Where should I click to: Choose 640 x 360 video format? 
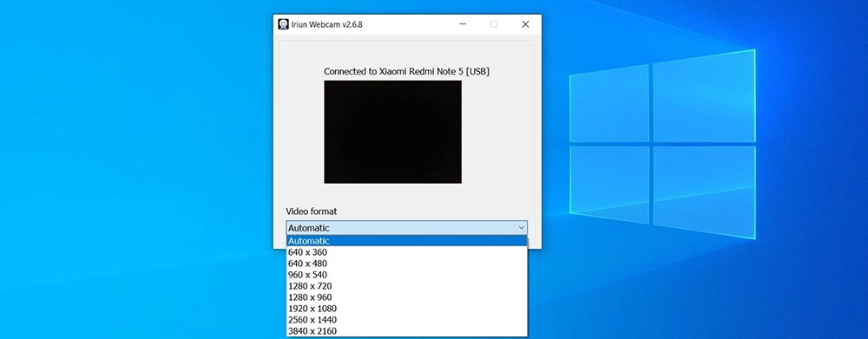point(406,252)
